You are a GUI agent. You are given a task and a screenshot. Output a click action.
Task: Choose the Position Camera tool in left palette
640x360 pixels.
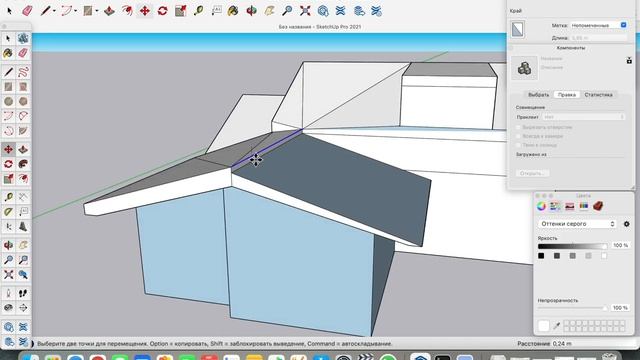coord(8,293)
